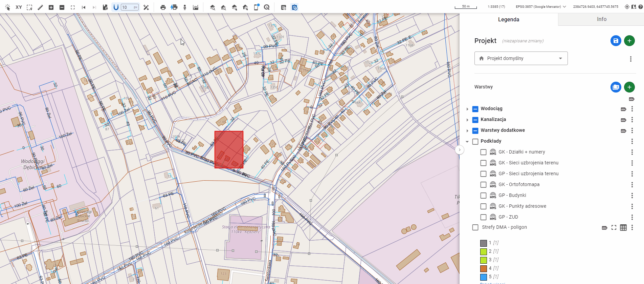
Task: Click the orange legend swatch for class 4
Action: tap(483, 268)
